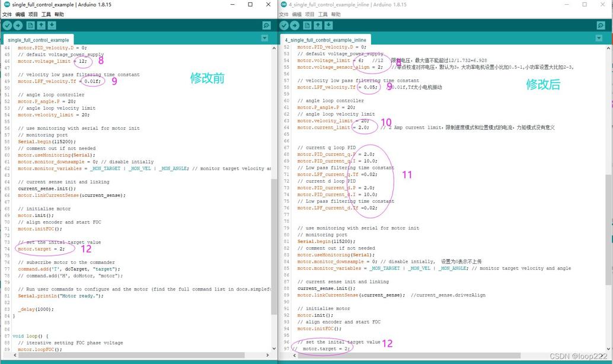Click Upload arrow in left Arduino window

[18, 25]
